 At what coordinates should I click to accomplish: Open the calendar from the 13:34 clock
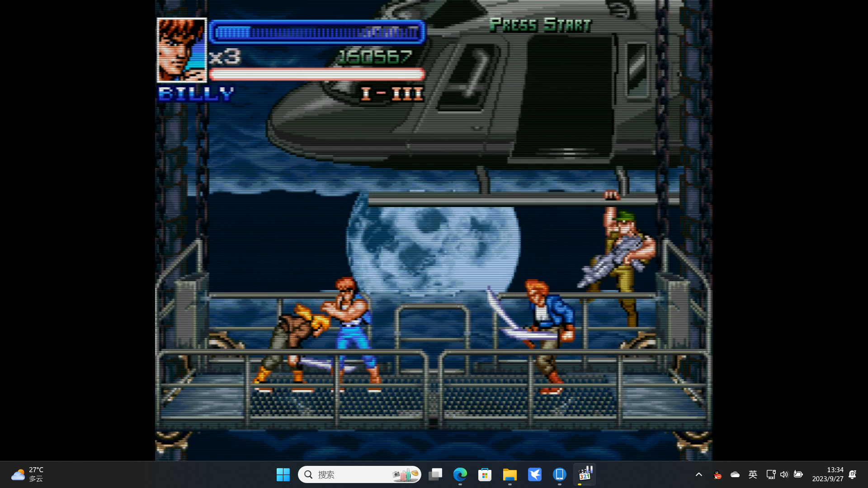click(x=827, y=474)
